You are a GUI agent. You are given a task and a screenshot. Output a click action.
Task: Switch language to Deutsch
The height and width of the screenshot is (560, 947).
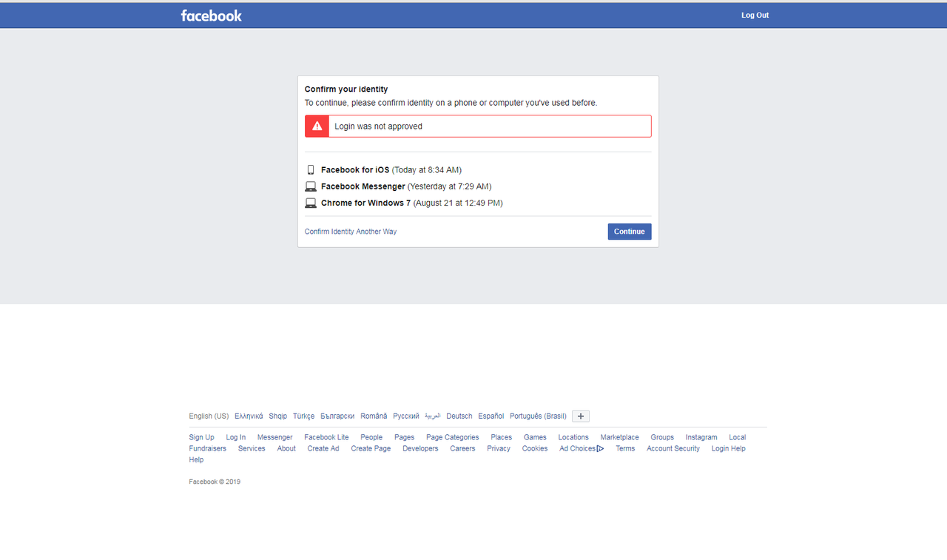click(459, 416)
